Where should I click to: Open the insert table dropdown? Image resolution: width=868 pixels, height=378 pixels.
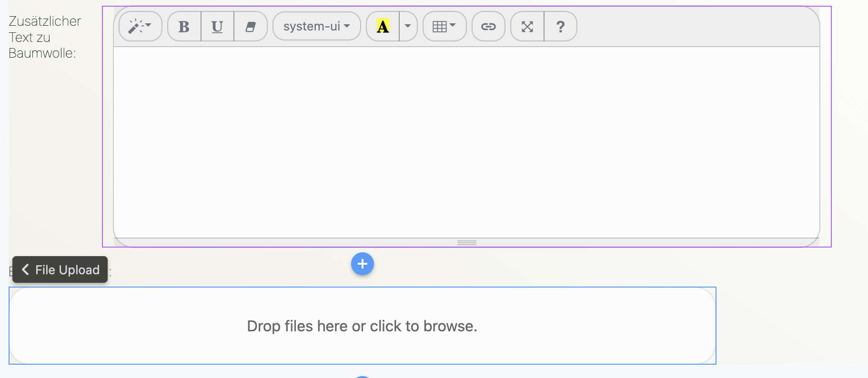(x=444, y=26)
